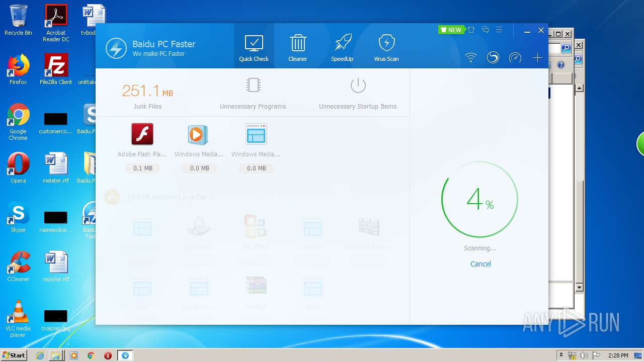Screen dimensions: 644x362
Task: Open FileZilla Client desktop shortcut
Action: (x=56, y=69)
